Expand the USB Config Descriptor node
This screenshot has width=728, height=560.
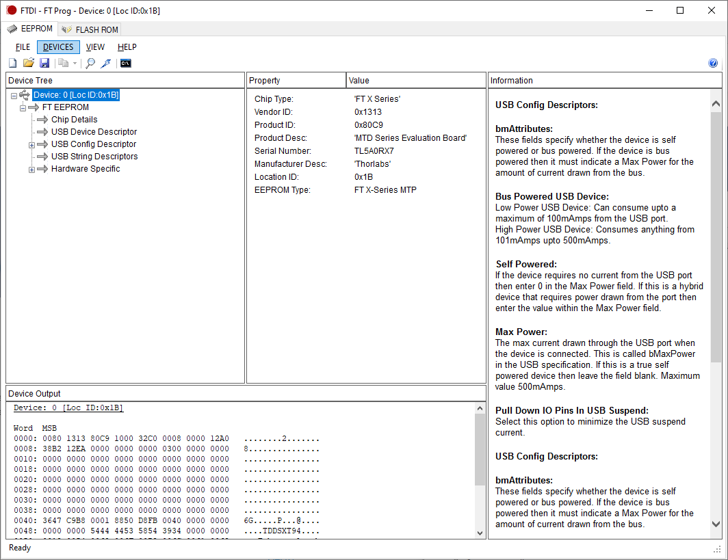pyautogui.click(x=31, y=145)
